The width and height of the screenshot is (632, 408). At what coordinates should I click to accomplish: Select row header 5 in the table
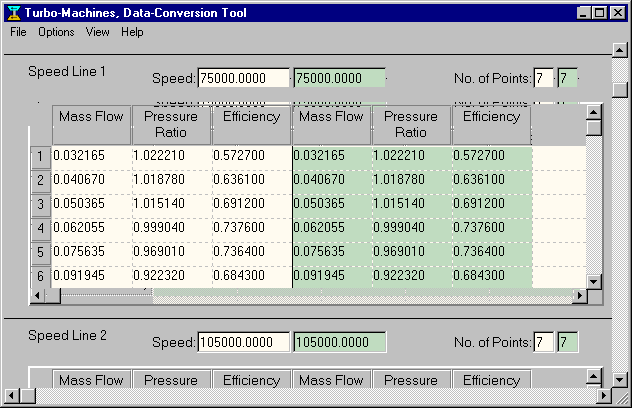41,252
